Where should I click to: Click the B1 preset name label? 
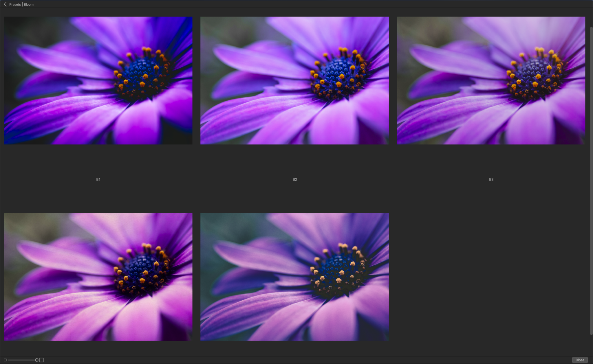pyautogui.click(x=98, y=179)
